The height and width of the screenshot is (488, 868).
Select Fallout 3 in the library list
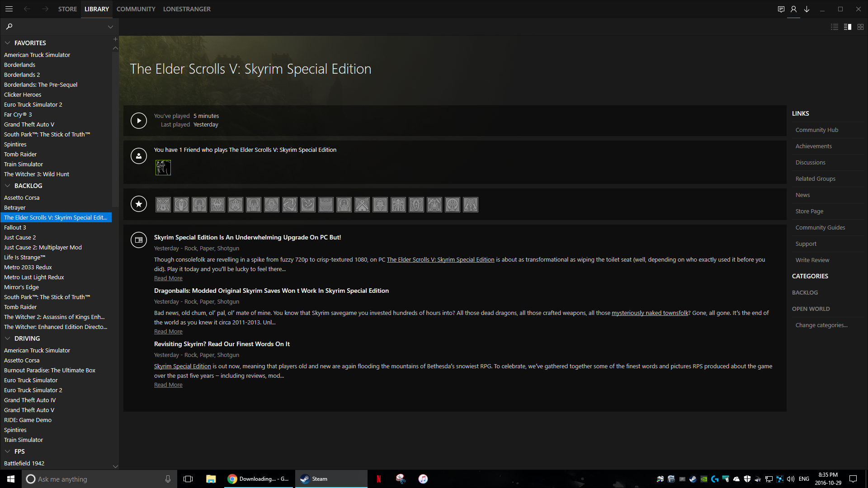[x=56, y=227]
